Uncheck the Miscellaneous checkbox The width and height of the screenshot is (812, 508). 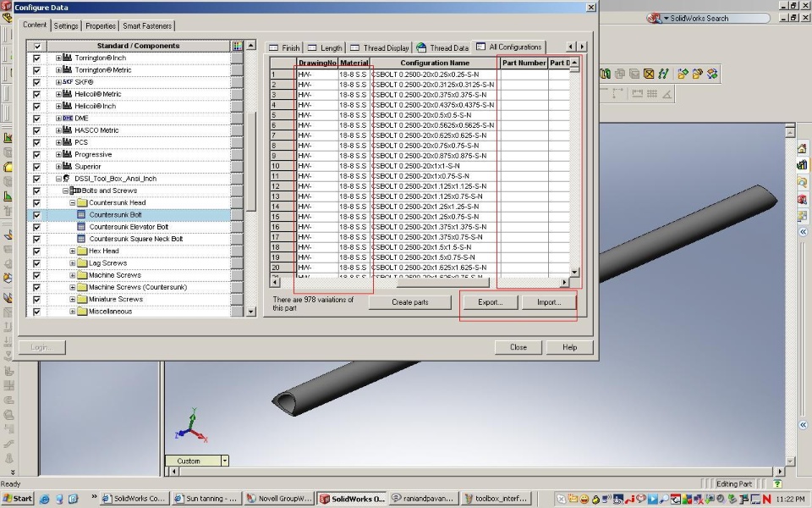(36, 312)
